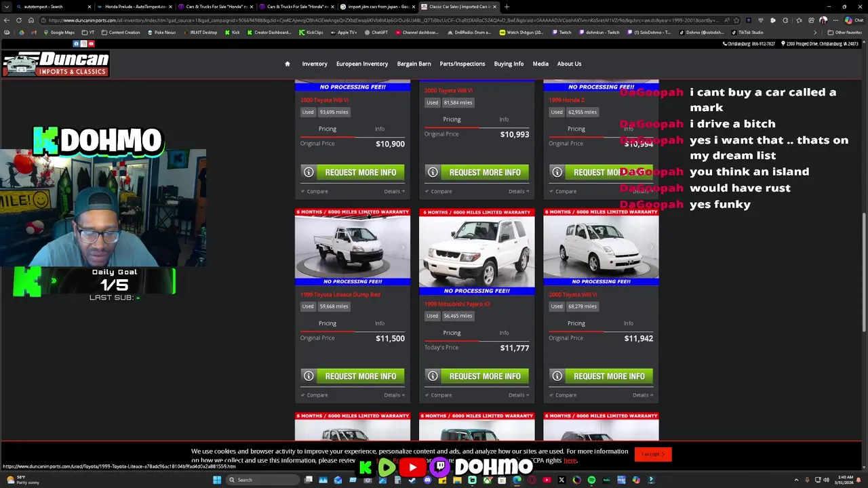Open the Windows Start menu
Image resolution: width=868 pixels, height=488 pixels.
(x=217, y=480)
